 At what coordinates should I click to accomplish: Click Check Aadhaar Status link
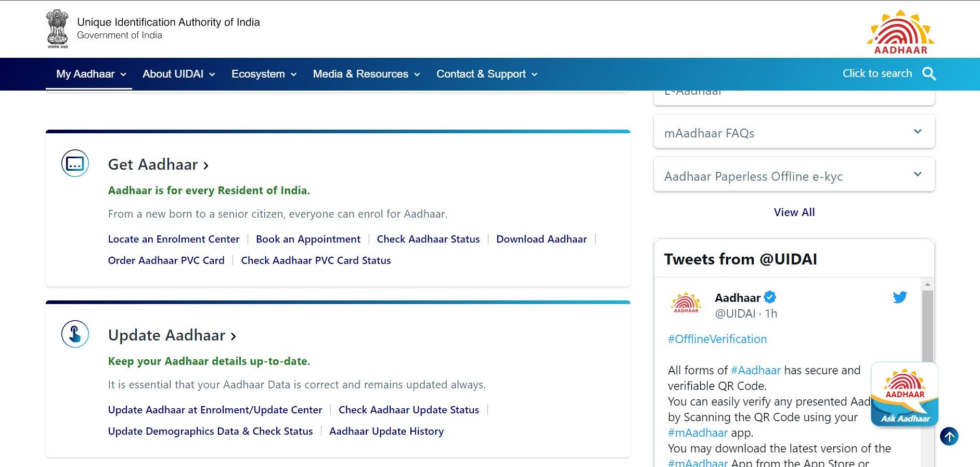428,239
